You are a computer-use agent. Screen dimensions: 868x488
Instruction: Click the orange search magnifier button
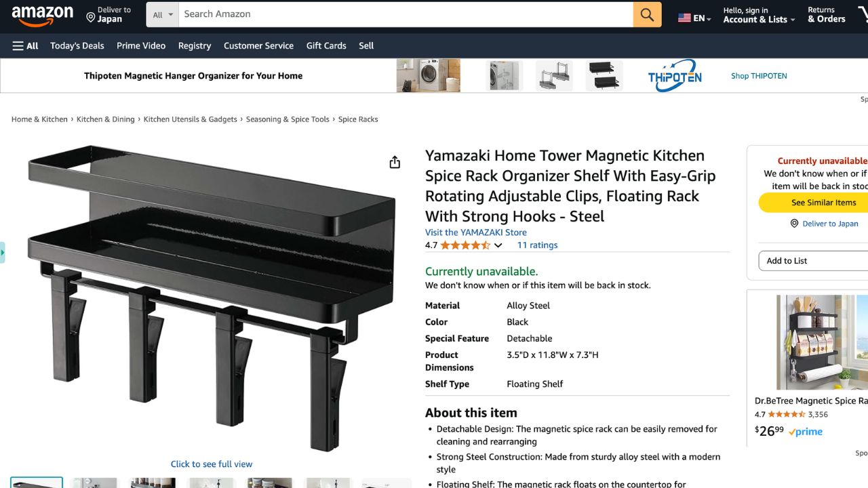tap(647, 14)
